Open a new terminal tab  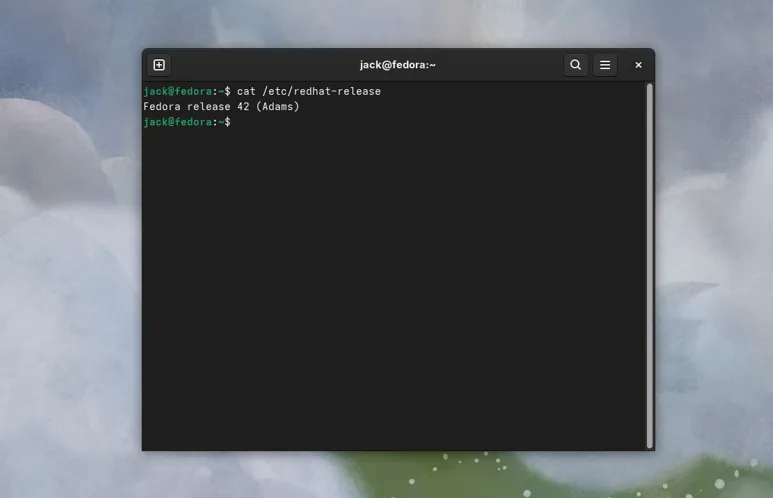tap(159, 65)
